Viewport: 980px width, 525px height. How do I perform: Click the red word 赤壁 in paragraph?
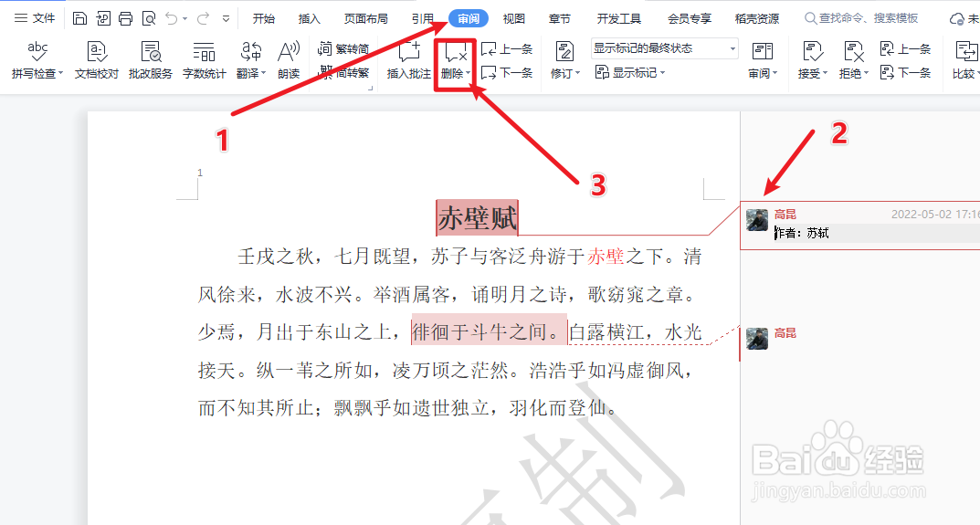pos(606,257)
